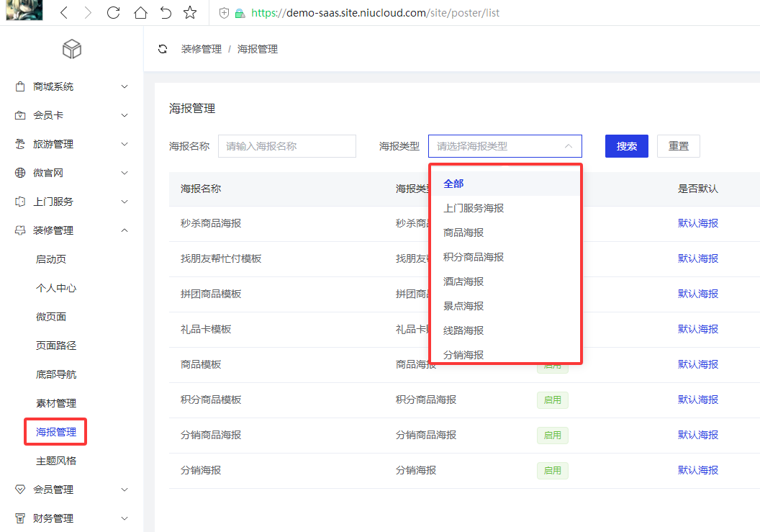760x532 pixels.
Task: Pick 上门服务海报 option in the dropdown
Action: pos(474,208)
